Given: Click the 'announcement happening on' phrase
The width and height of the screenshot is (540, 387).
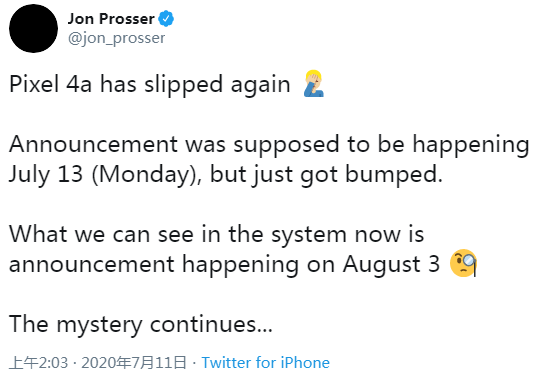Looking at the screenshot, I should 172,264.
